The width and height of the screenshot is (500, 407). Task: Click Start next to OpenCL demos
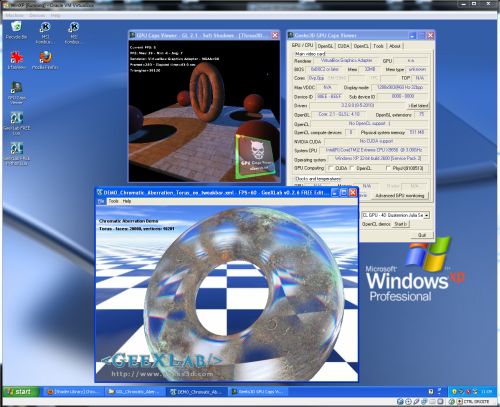point(401,224)
